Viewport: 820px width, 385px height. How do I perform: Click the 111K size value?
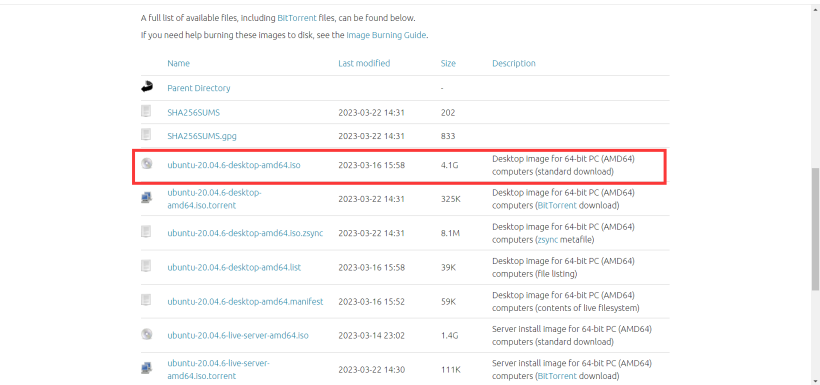[450, 369]
